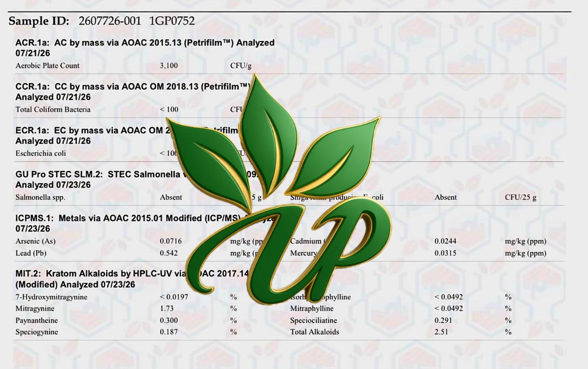Click the "Absent" result beside CFU/25 g
The height and width of the screenshot is (369, 588).
(446, 197)
